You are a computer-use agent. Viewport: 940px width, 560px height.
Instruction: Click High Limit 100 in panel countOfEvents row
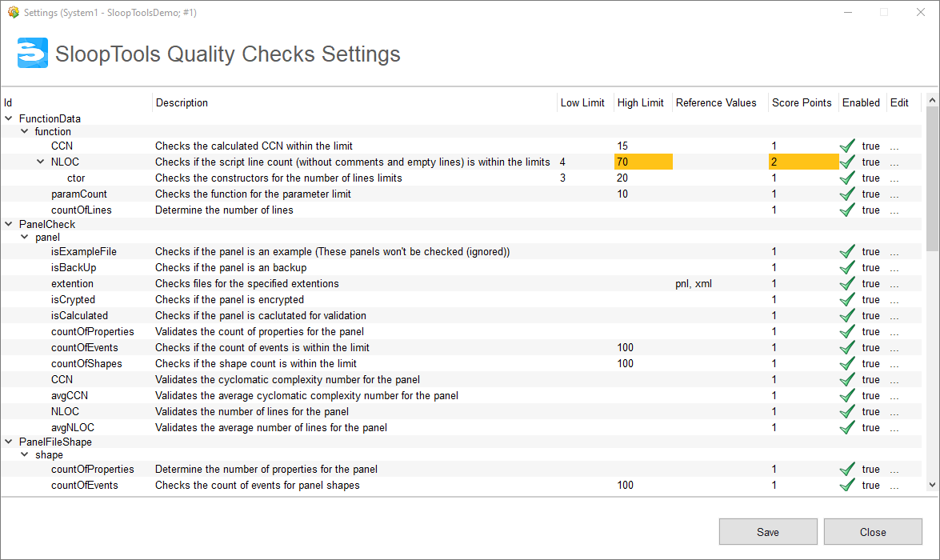click(x=626, y=348)
